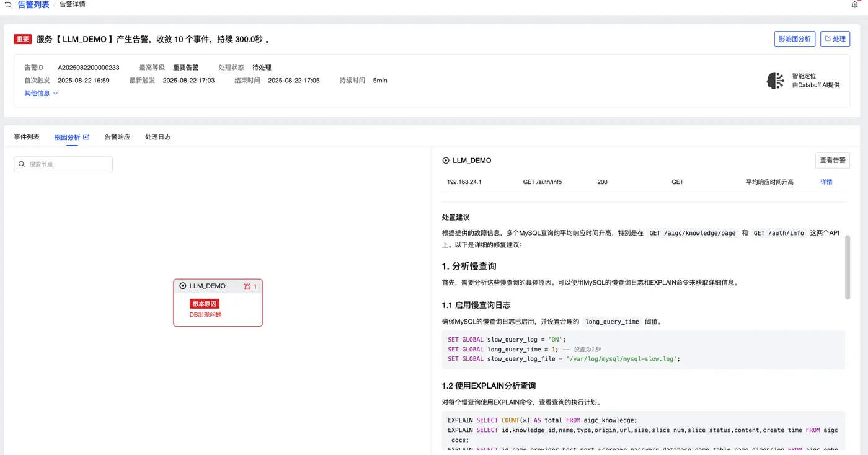Click the SET GLOBAL slow_query_log_file code line
The width and height of the screenshot is (868, 455).
pyautogui.click(x=564, y=359)
